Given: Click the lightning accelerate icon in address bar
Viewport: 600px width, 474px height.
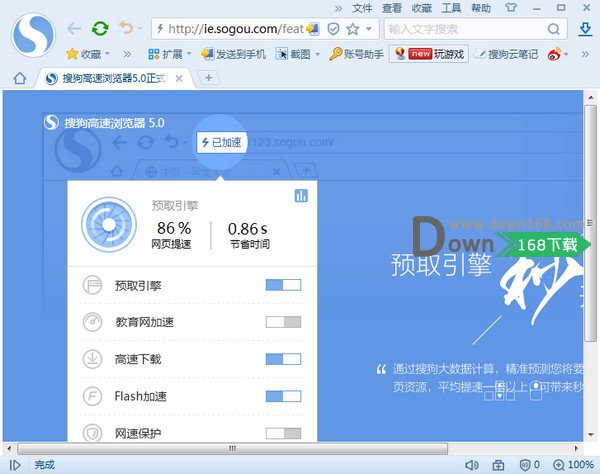Looking at the screenshot, I should coord(160,28).
